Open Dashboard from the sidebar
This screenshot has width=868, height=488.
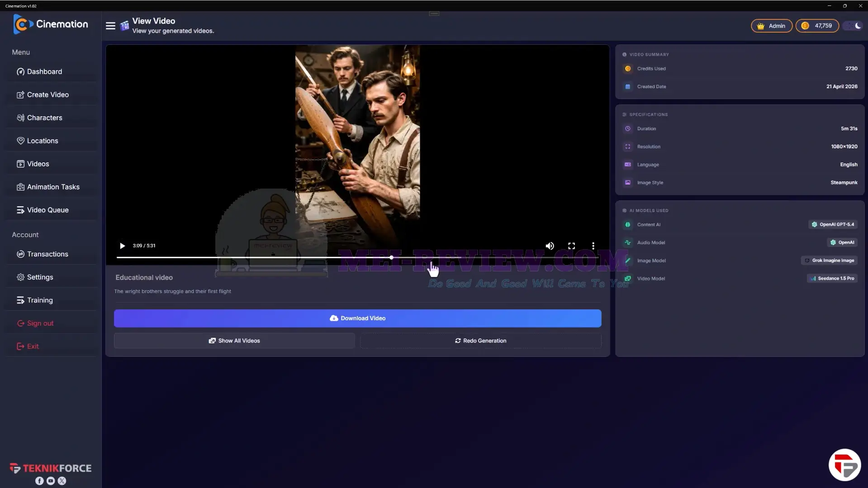point(51,71)
